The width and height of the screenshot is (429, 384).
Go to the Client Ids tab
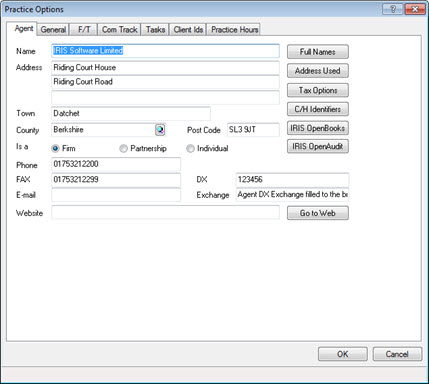pyautogui.click(x=188, y=30)
